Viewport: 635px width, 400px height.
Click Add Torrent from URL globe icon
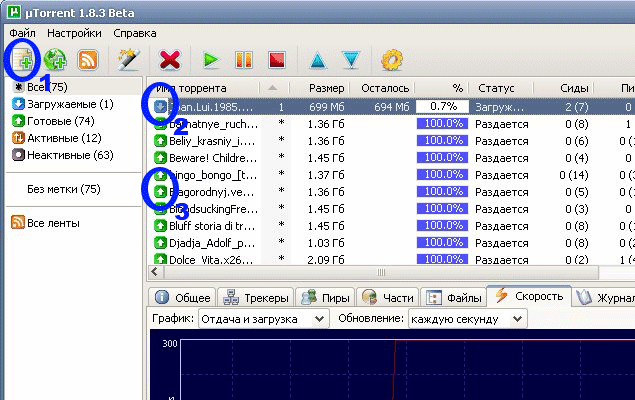(x=55, y=60)
